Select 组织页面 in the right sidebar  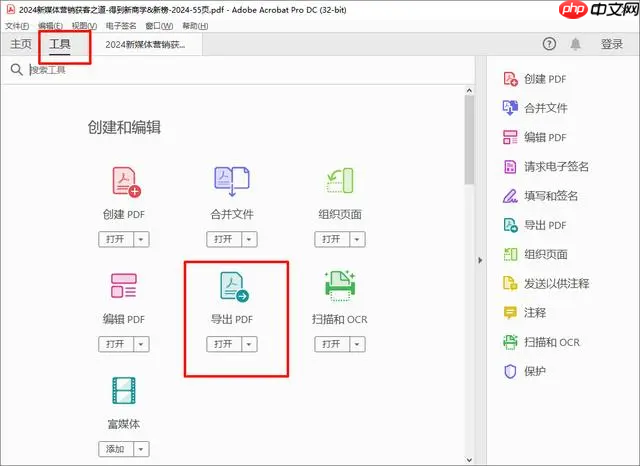click(x=535, y=254)
